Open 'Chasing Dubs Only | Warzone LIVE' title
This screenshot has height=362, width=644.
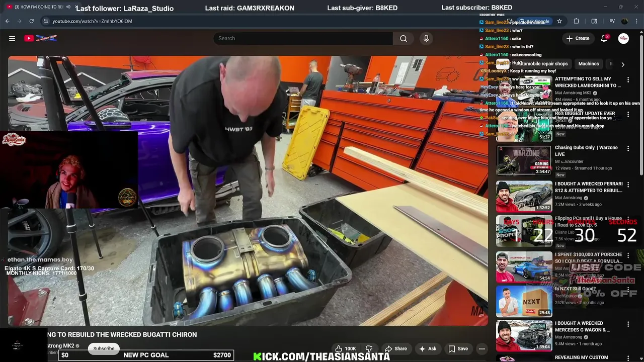(x=586, y=151)
